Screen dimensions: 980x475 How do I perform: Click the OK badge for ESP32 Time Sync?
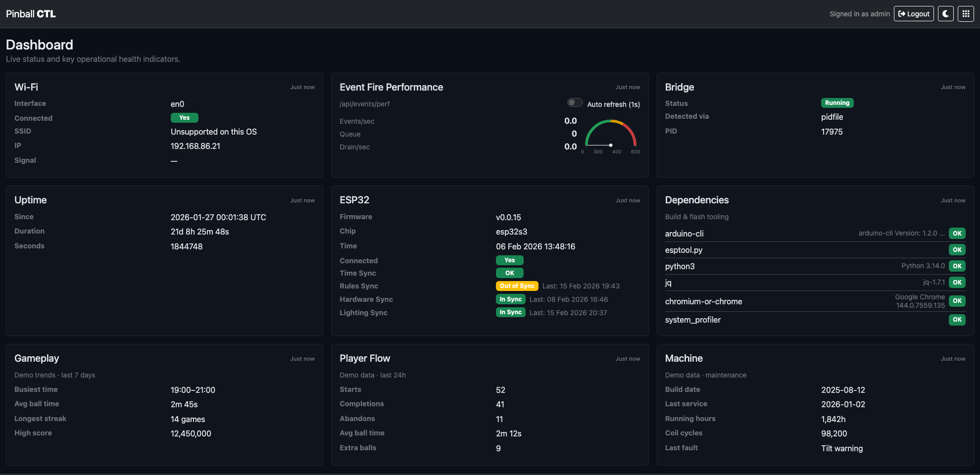[x=509, y=273]
